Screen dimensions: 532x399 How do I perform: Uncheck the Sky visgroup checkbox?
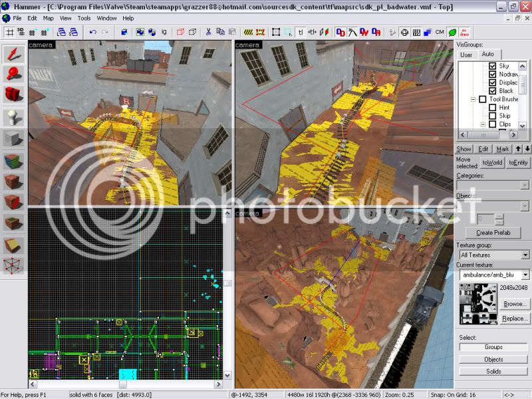[492, 66]
